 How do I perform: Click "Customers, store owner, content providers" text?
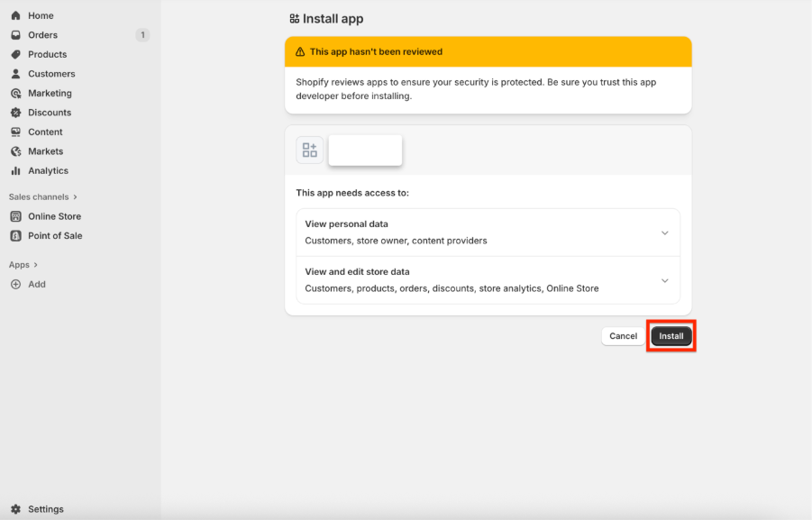[396, 241]
